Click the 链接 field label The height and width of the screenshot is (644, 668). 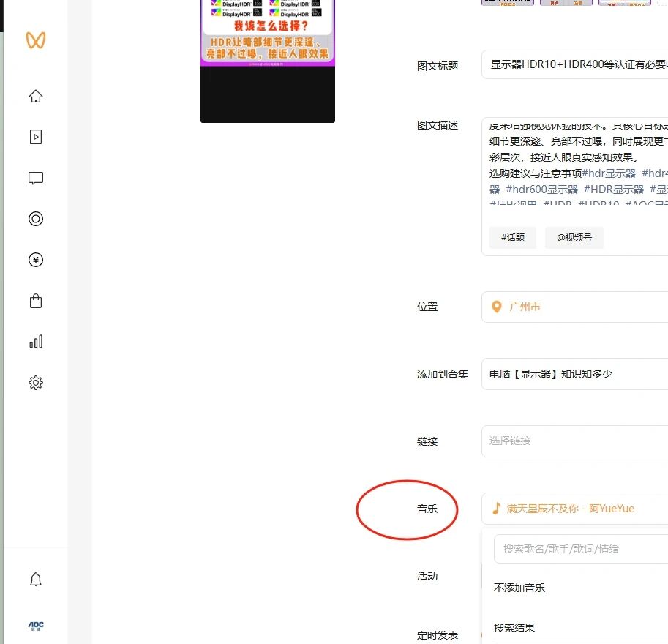coord(427,441)
